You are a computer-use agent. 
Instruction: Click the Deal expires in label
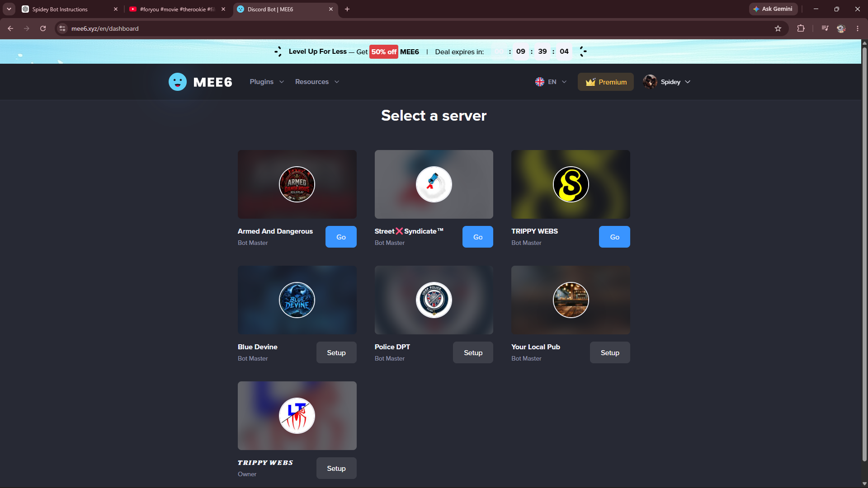pyautogui.click(x=459, y=52)
